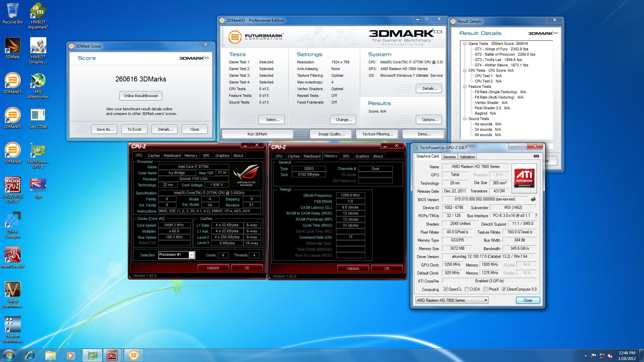Switch to Mainboard tab in left CPU-Z
644x362 pixels.
tap(172, 156)
